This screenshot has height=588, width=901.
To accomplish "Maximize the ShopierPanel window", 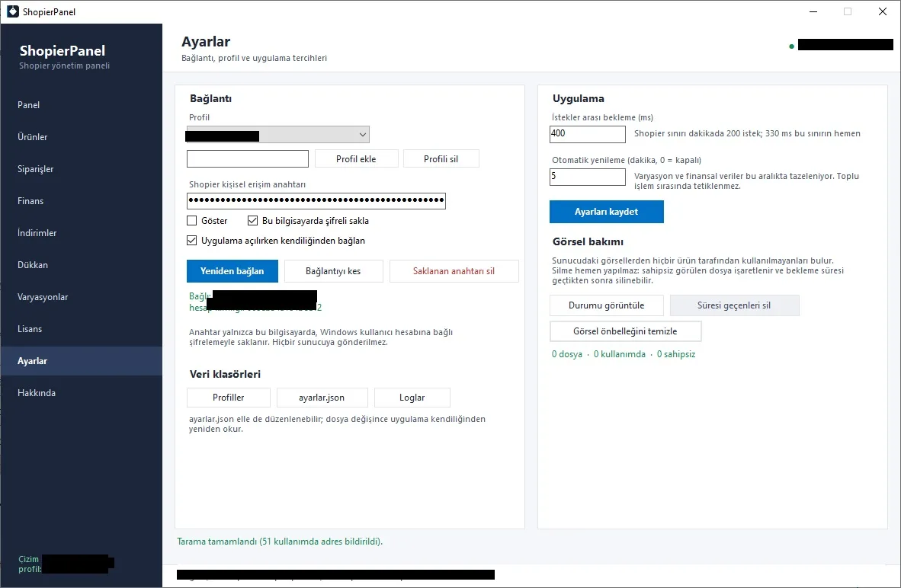I will (848, 11).
